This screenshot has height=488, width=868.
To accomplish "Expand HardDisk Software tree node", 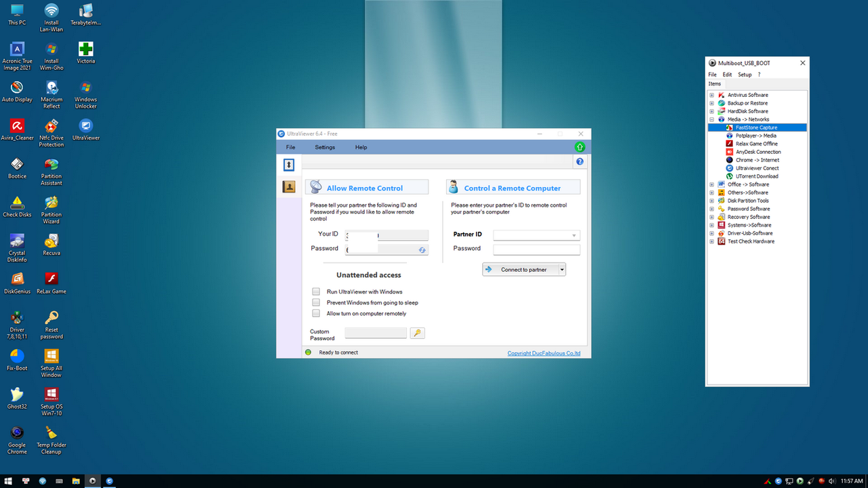I will [712, 111].
